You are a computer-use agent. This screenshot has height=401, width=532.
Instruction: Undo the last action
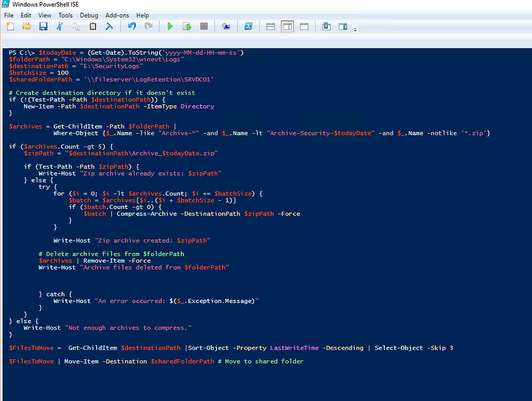pyautogui.click(x=131, y=27)
